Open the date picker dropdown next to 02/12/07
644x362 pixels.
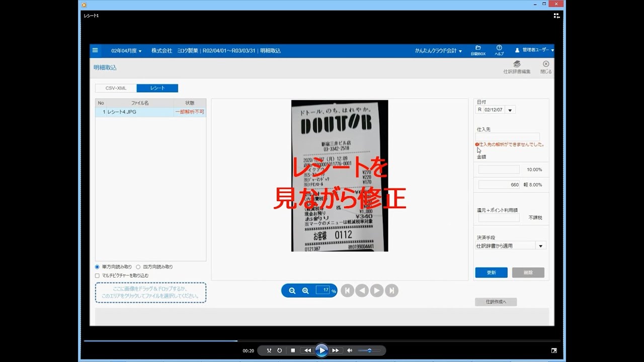[510, 110]
